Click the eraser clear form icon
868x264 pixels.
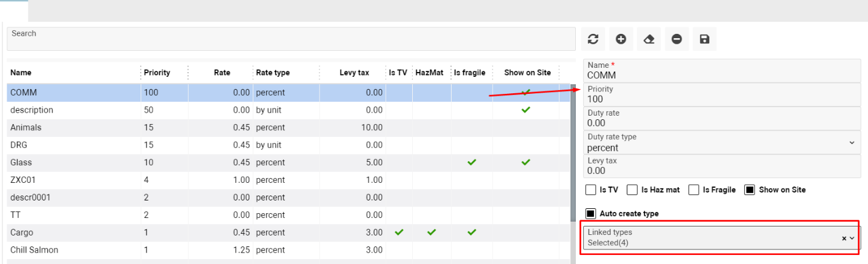tap(649, 39)
